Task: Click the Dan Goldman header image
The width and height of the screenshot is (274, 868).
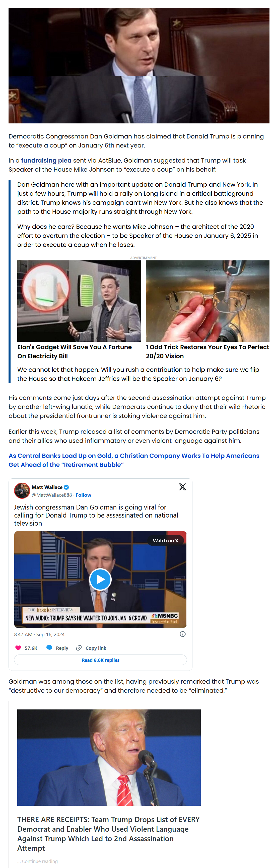Action: coord(139,65)
